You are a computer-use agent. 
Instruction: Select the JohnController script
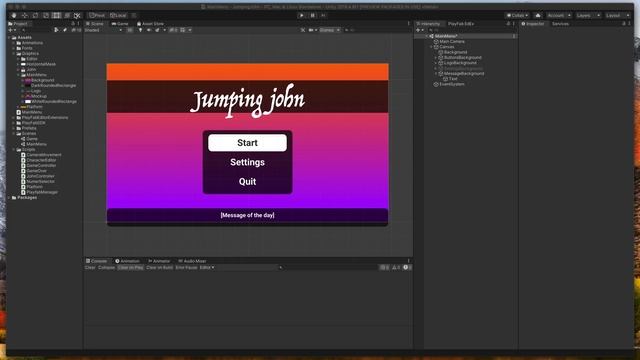point(38,176)
